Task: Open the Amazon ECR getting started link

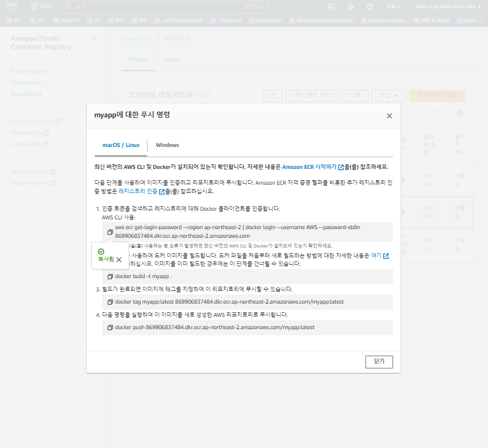Action: click(x=313, y=167)
